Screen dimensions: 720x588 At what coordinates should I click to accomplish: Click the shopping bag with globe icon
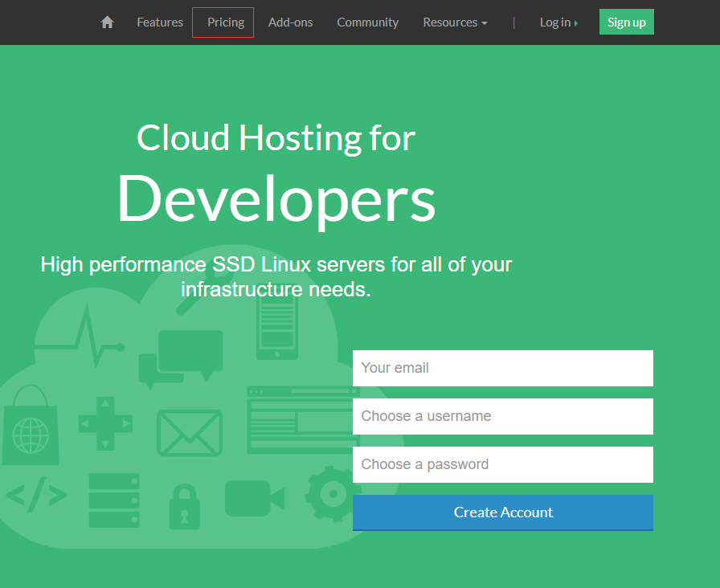pos(31,427)
